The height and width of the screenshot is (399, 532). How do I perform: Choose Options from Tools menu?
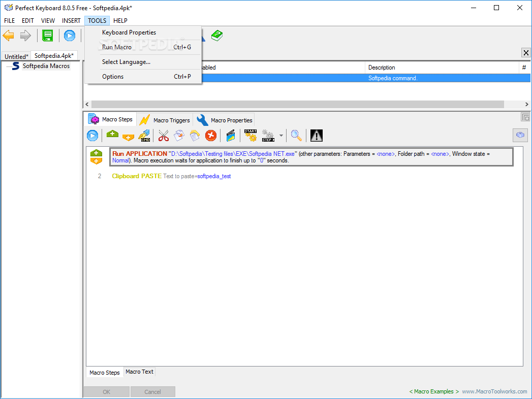(143, 77)
